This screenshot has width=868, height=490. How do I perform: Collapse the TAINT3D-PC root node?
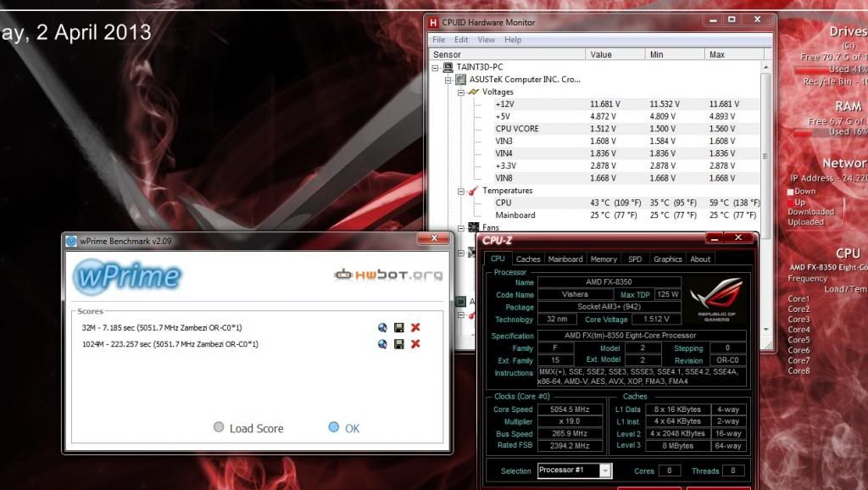pyautogui.click(x=437, y=67)
